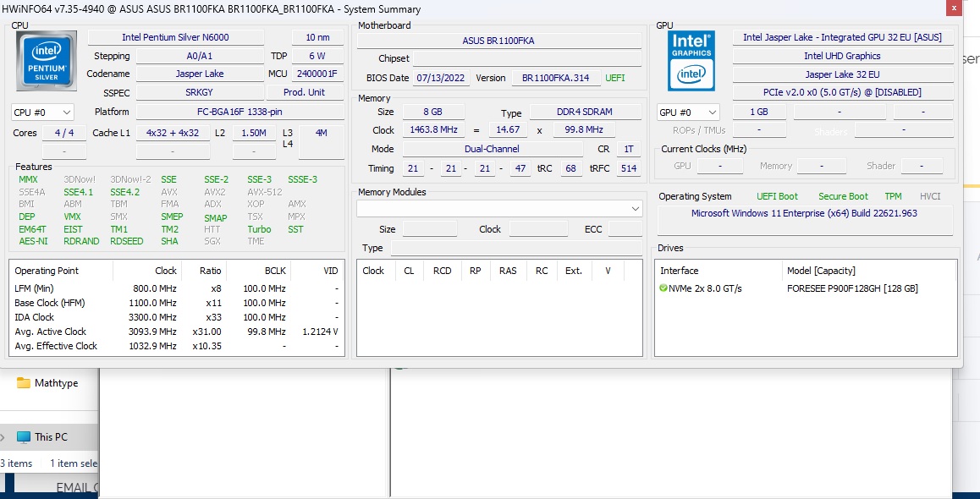Click the memory Size 8 GB field
Screen dimensions: 980x499
pos(433,112)
